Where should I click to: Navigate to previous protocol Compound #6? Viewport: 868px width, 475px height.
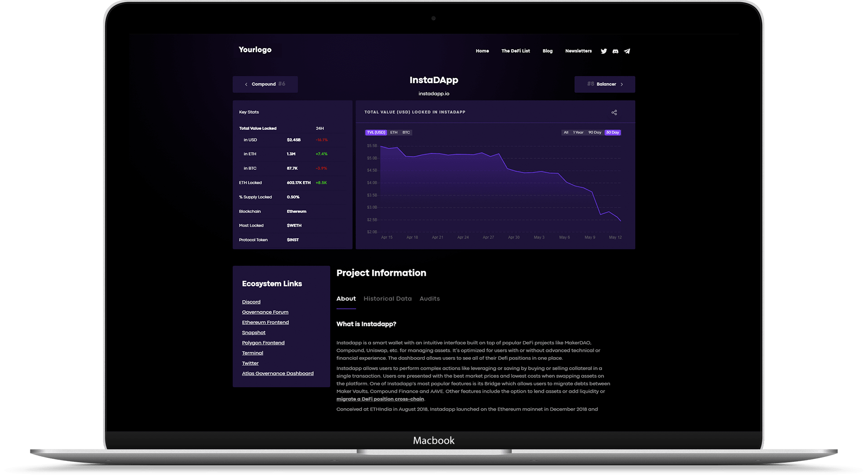click(265, 84)
